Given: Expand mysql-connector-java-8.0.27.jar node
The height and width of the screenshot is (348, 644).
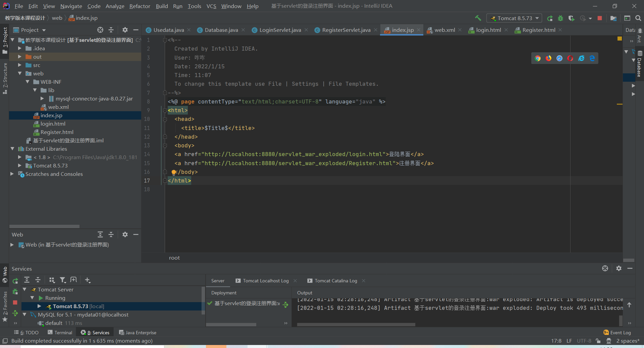Looking at the screenshot, I should coord(42,98).
